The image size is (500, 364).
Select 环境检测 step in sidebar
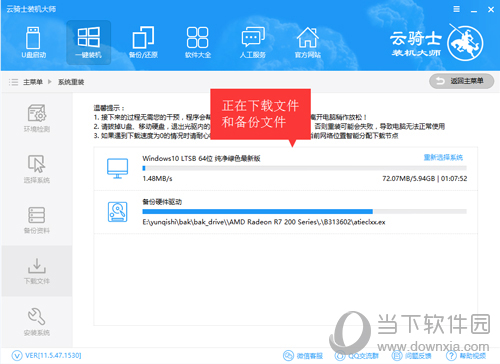pos(37,118)
